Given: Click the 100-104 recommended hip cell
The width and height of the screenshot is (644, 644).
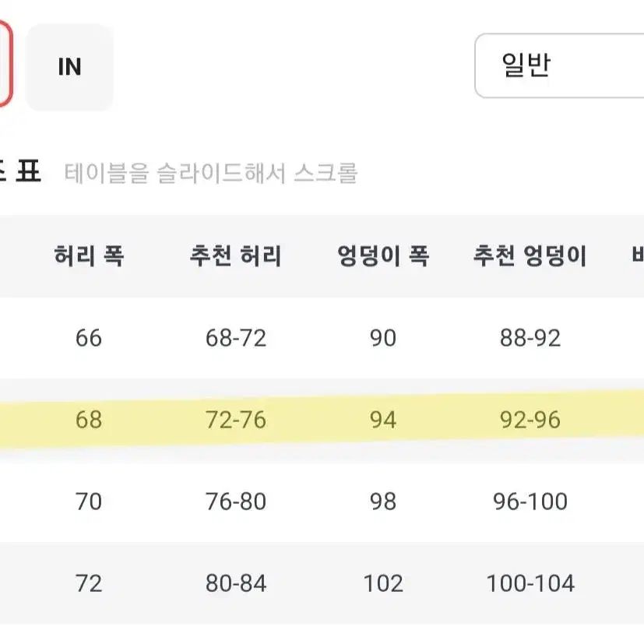Looking at the screenshot, I should 530,583.
